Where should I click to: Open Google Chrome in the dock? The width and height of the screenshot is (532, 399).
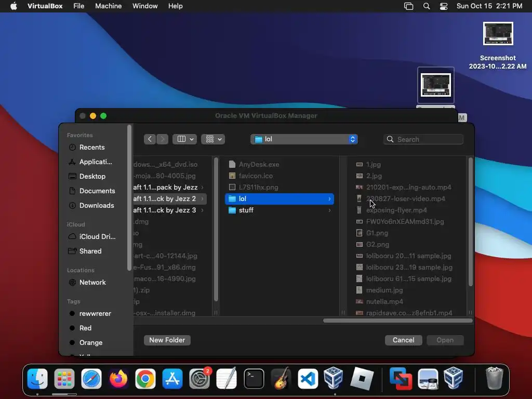[x=145, y=379]
